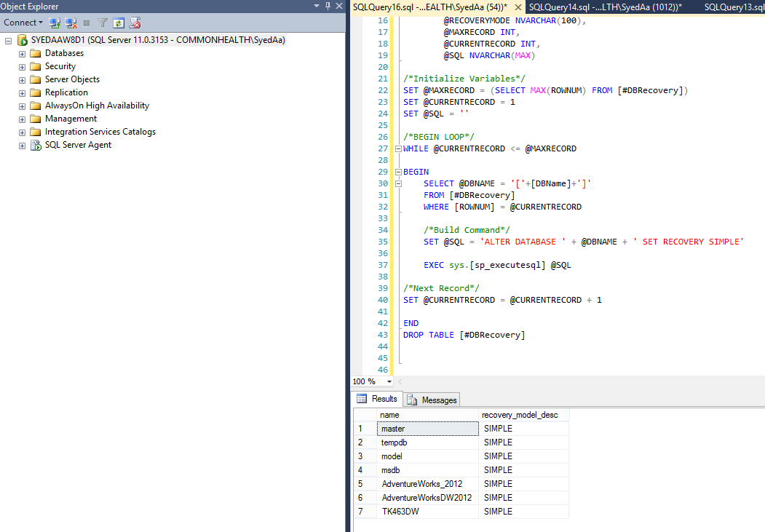
Task: Click the script icon with red X
Action: [x=135, y=23]
